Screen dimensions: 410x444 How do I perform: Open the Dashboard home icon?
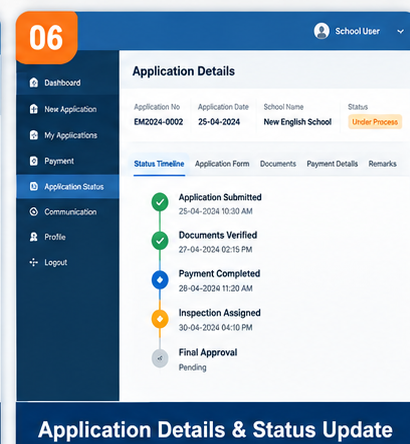click(34, 82)
